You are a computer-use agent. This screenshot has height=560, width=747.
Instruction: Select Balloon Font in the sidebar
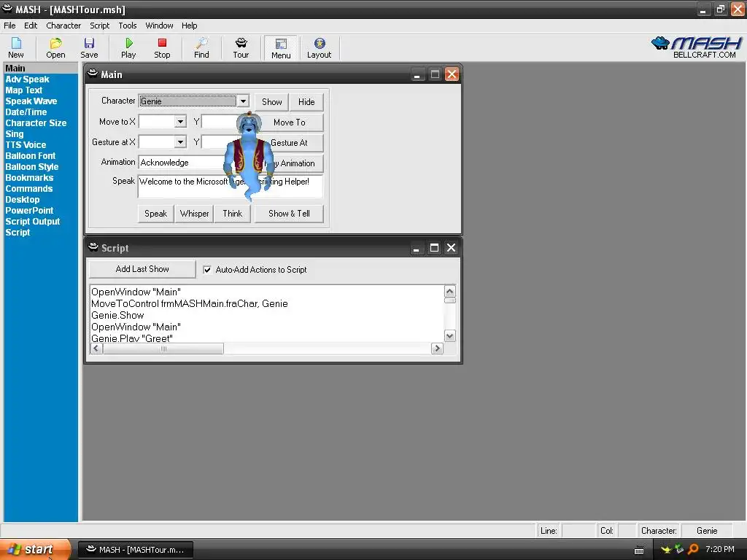[x=30, y=156]
